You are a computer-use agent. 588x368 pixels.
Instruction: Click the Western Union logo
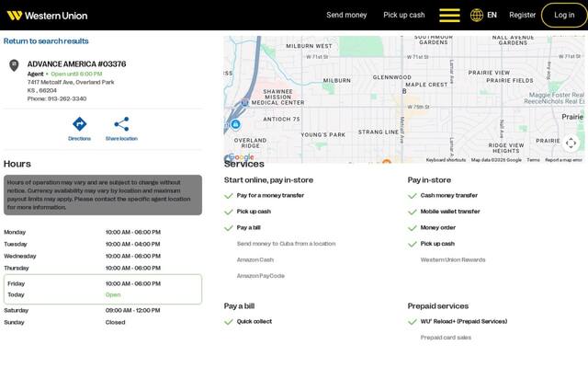47,16
